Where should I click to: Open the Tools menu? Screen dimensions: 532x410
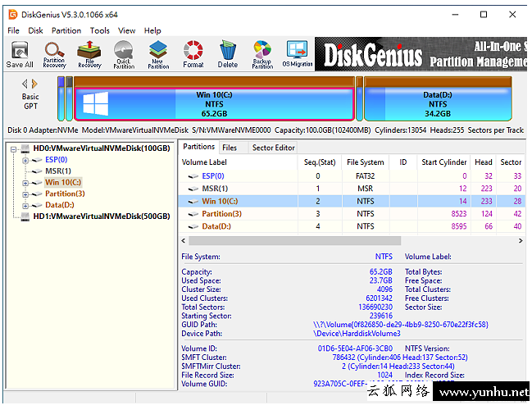tap(99, 30)
